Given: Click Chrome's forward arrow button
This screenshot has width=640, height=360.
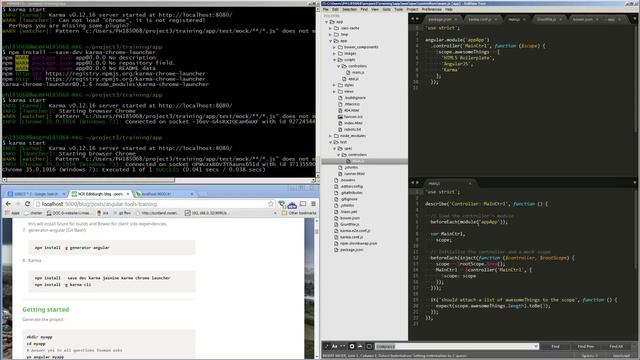Looking at the screenshot, I should tap(18, 204).
